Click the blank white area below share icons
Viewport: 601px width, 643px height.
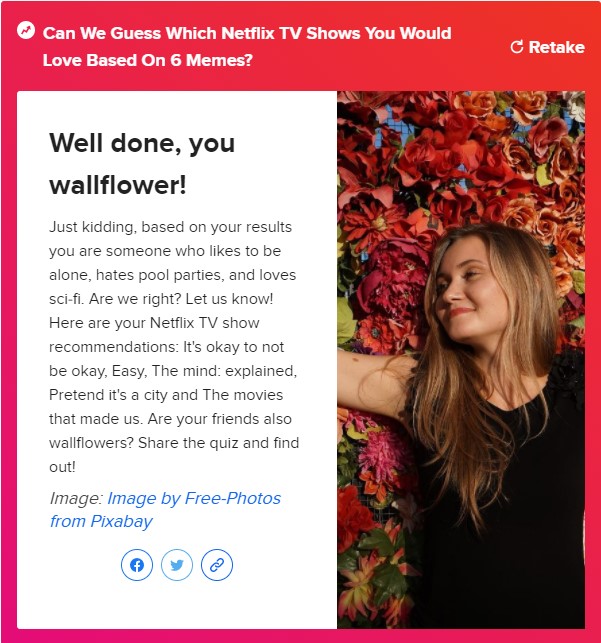point(177,605)
